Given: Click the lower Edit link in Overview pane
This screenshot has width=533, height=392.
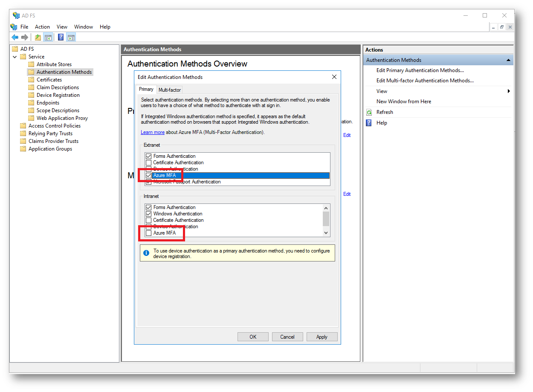Looking at the screenshot, I should click(347, 194).
